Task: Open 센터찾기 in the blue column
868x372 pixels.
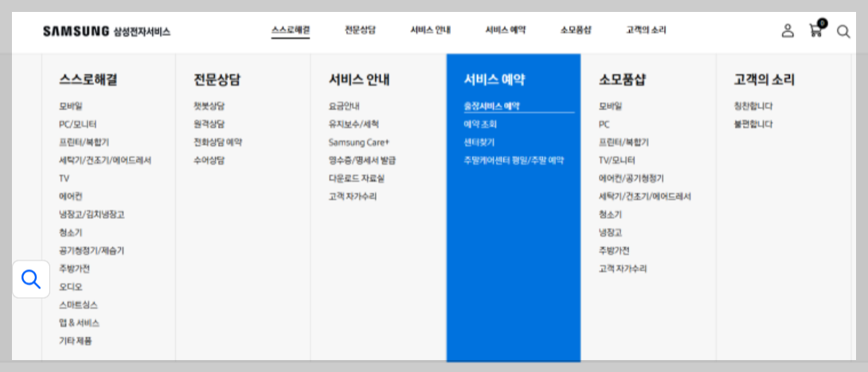Action: [x=479, y=143]
